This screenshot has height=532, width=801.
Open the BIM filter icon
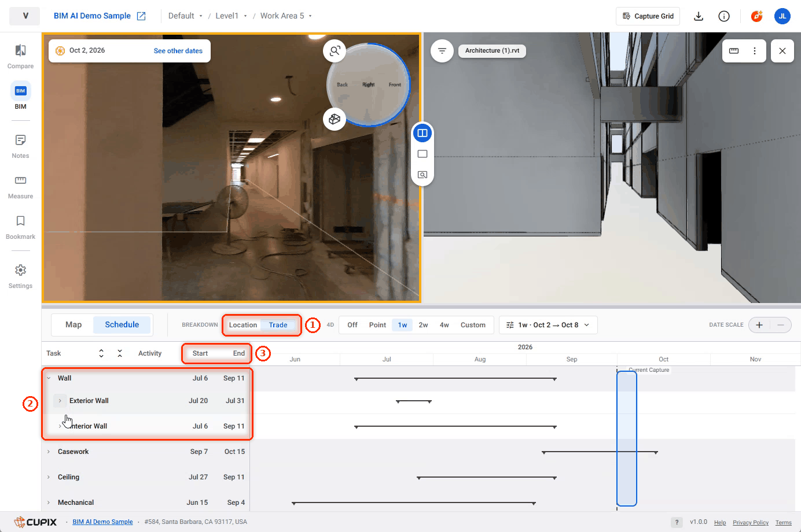tap(442, 51)
